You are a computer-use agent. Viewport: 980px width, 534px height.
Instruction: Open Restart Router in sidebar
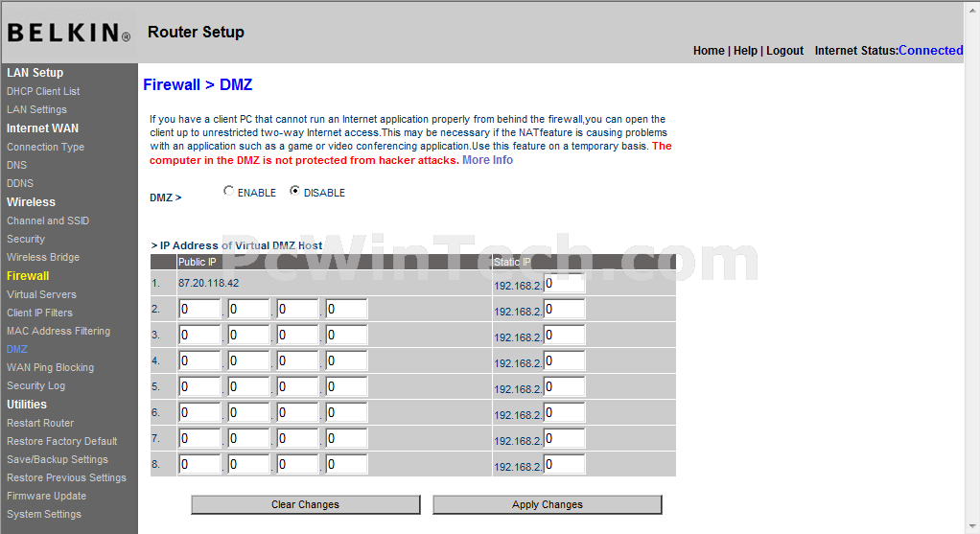tap(40, 423)
